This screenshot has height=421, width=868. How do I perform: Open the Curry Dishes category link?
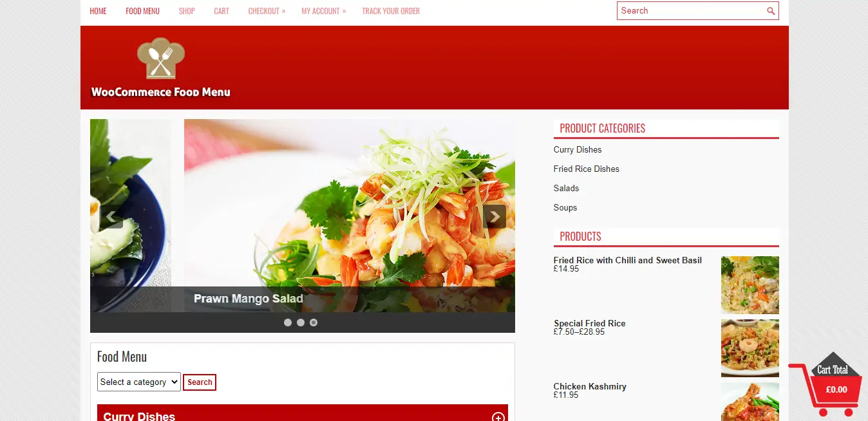(x=578, y=149)
